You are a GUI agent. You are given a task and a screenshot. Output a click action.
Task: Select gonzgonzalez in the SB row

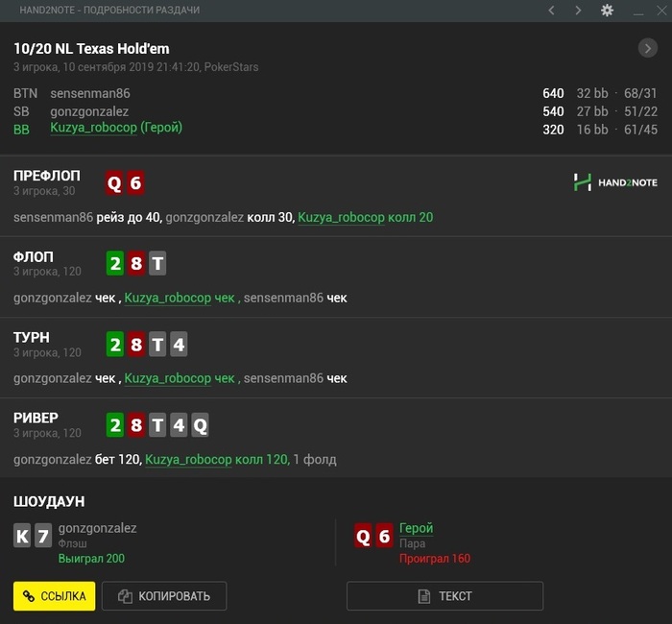click(89, 111)
